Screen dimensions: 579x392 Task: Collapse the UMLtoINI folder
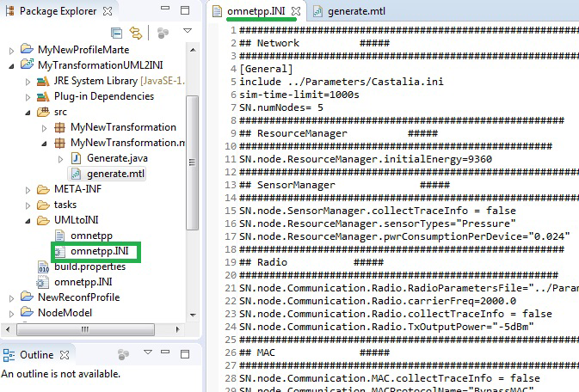[x=28, y=220]
